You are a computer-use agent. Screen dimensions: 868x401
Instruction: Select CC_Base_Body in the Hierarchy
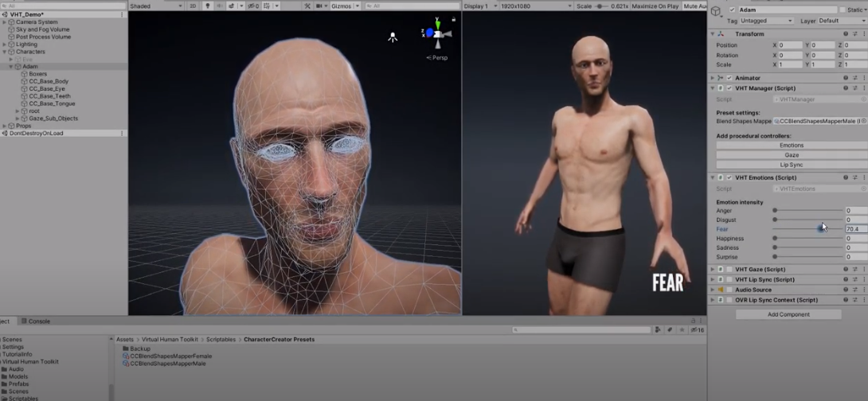49,81
